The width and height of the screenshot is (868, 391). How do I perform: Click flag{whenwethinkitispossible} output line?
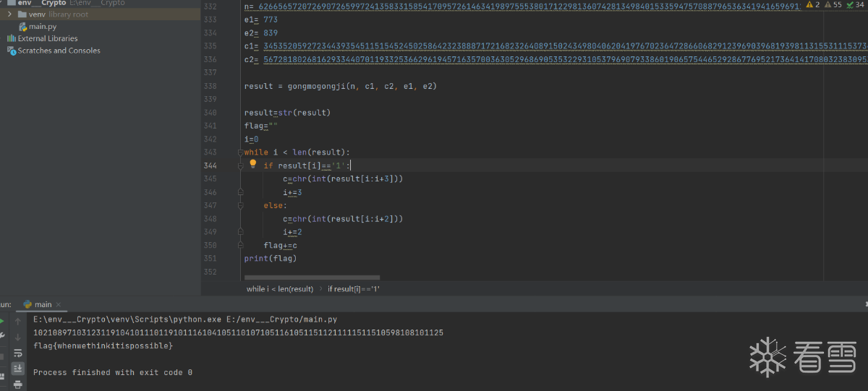[103, 346]
